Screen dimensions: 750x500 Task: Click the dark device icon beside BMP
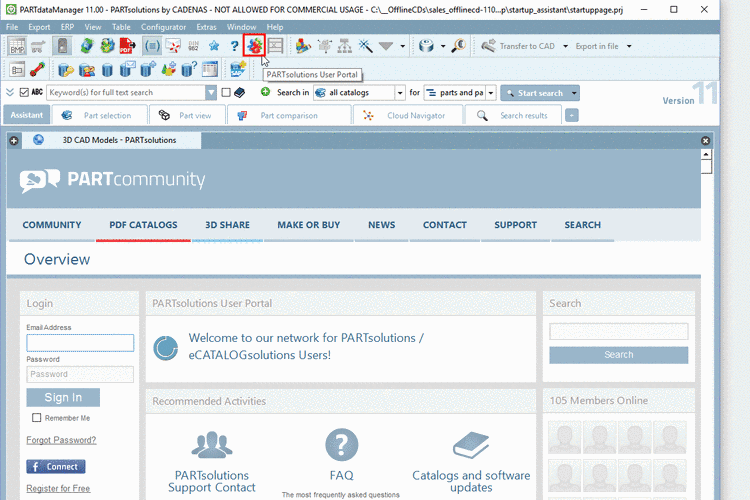point(62,46)
